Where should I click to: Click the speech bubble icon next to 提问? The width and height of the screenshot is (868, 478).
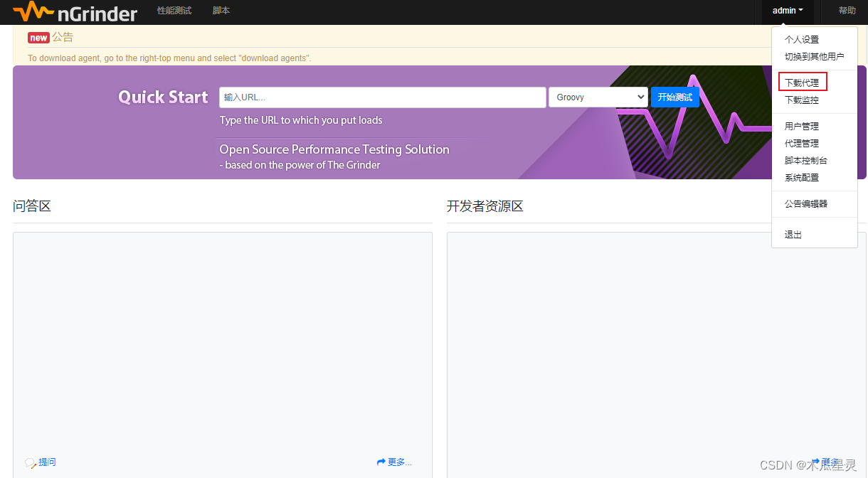coord(30,462)
